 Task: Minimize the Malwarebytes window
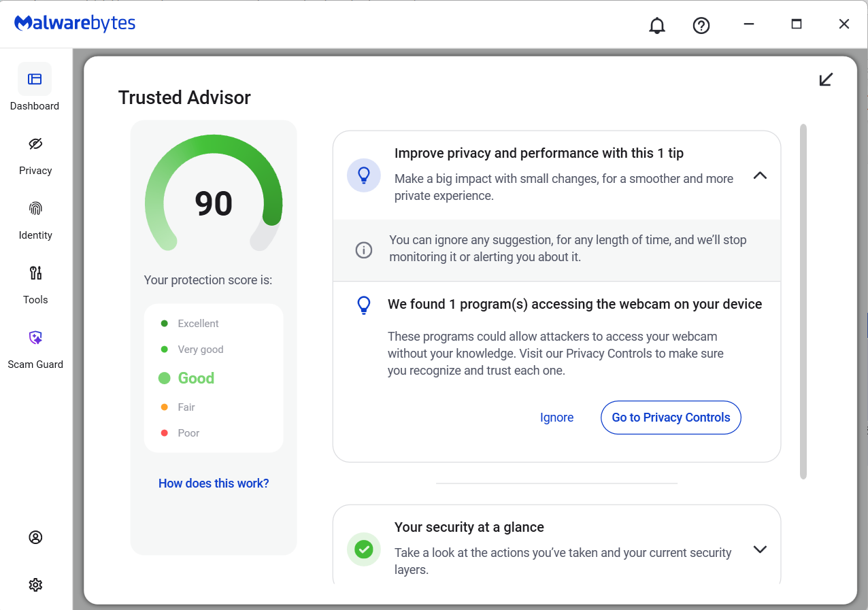(x=749, y=24)
